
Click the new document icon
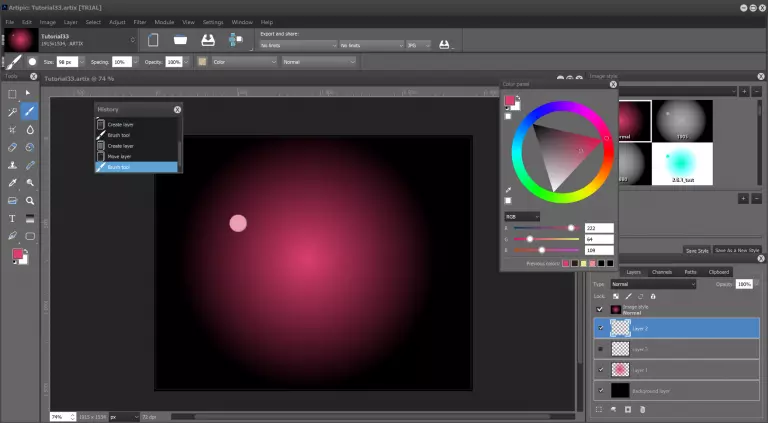click(x=154, y=40)
